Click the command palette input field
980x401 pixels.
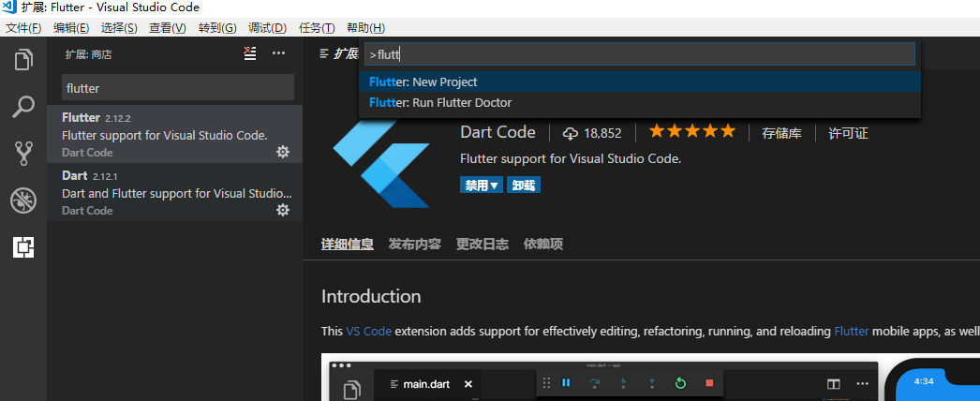[639, 54]
